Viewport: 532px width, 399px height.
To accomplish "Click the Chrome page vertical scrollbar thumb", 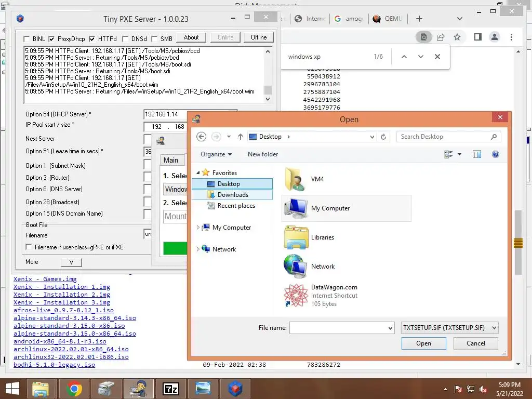I will point(518,243).
